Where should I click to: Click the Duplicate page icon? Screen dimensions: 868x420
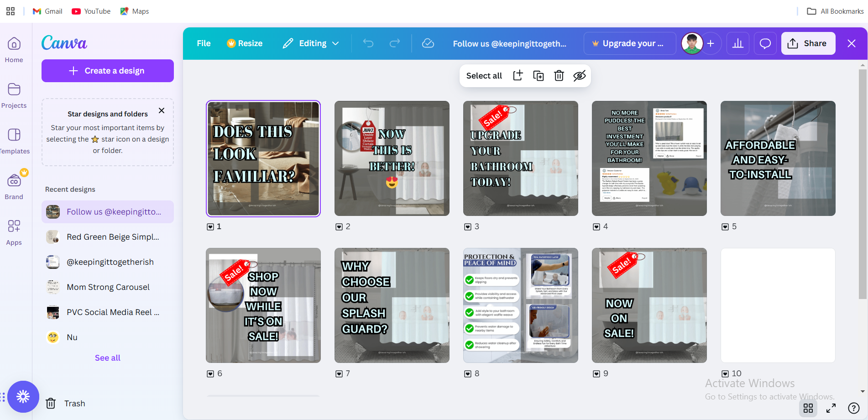click(x=539, y=76)
